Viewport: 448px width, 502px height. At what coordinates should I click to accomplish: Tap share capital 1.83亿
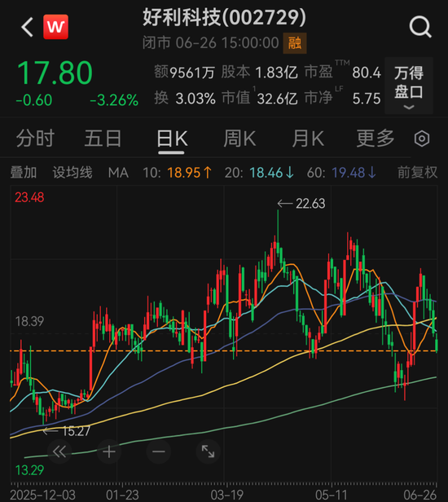pyautogui.click(x=276, y=73)
